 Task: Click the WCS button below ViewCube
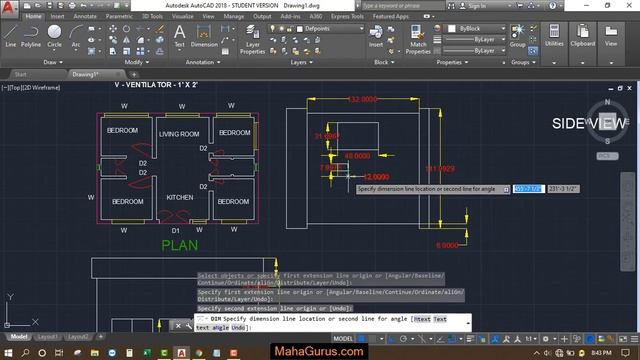click(x=607, y=156)
